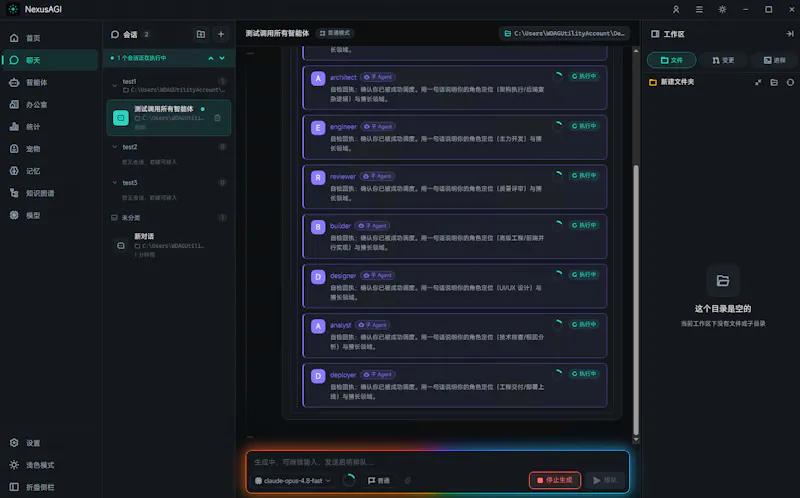The image size is (800, 498).
Task: Click the 普通模式 mode badge in chat header
Action: coord(335,33)
